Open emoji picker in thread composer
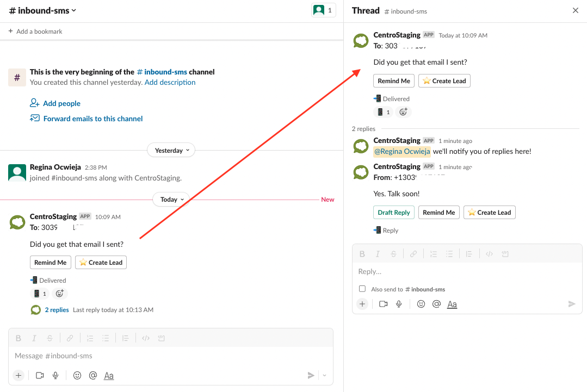This screenshot has height=392, width=587. tap(421, 304)
